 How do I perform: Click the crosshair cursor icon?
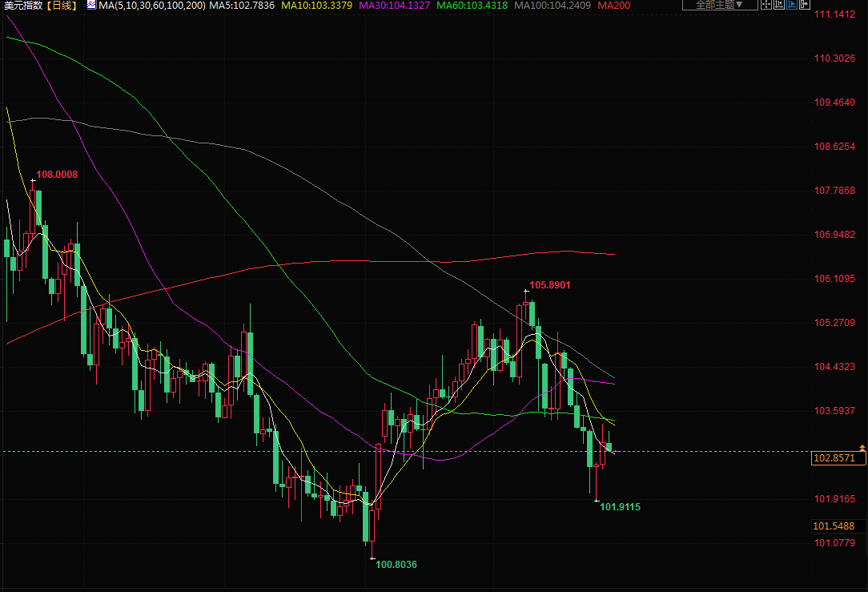click(766, 5)
